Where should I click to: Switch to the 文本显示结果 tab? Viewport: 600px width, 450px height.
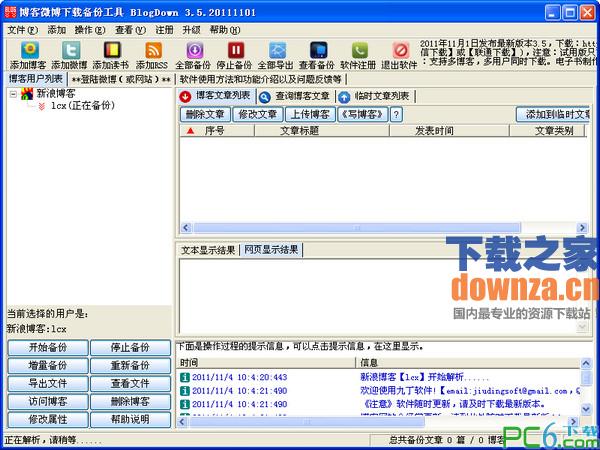coord(208,250)
